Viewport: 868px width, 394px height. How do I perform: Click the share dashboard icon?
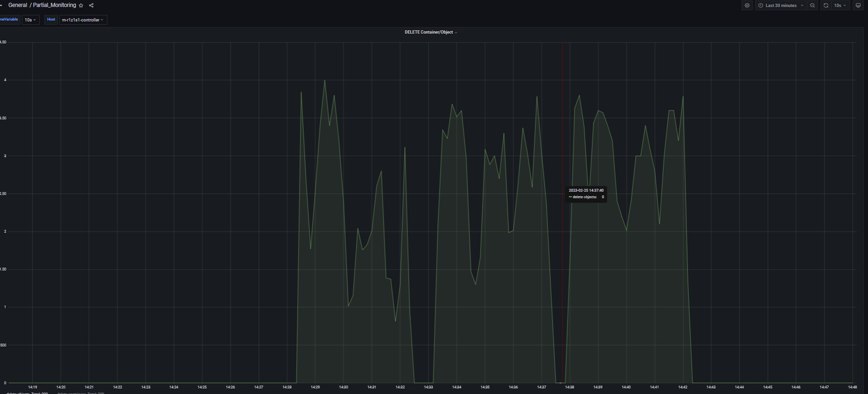(x=91, y=6)
